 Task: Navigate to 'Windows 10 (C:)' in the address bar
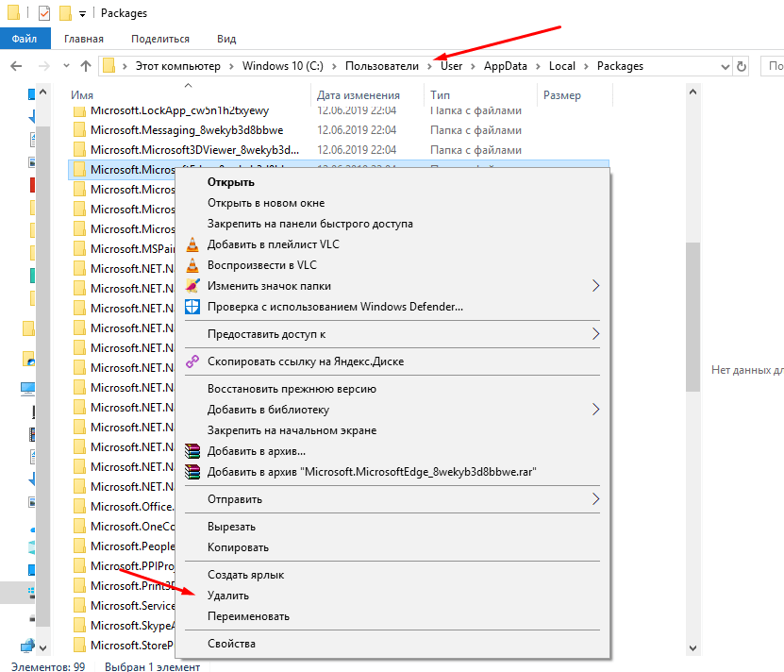[283, 66]
